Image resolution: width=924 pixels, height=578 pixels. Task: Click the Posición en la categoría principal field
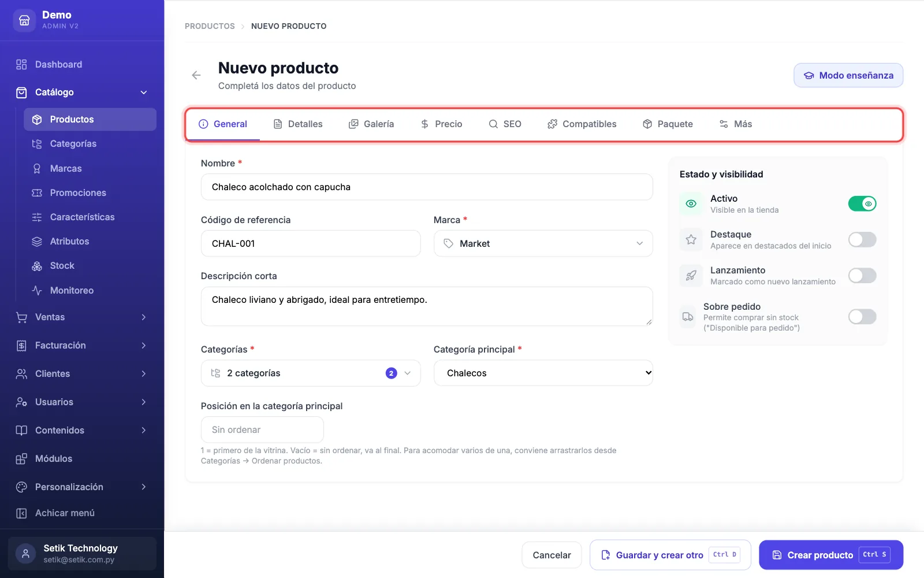pyautogui.click(x=262, y=429)
